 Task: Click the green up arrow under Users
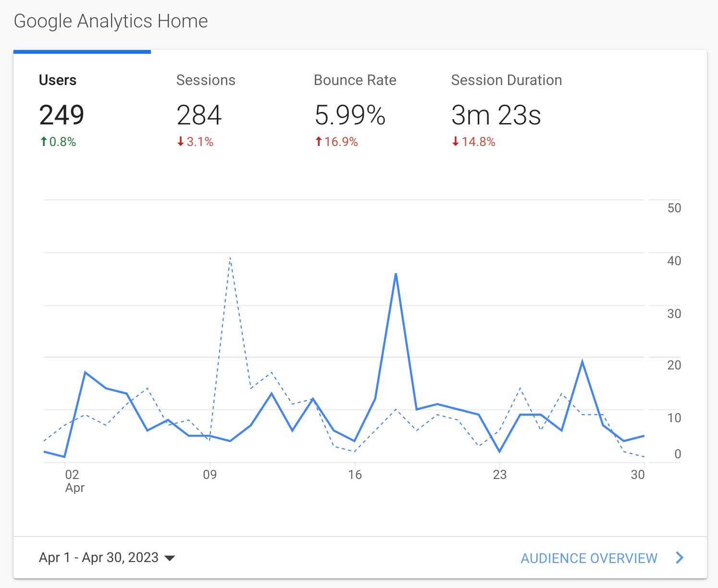(x=44, y=142)
